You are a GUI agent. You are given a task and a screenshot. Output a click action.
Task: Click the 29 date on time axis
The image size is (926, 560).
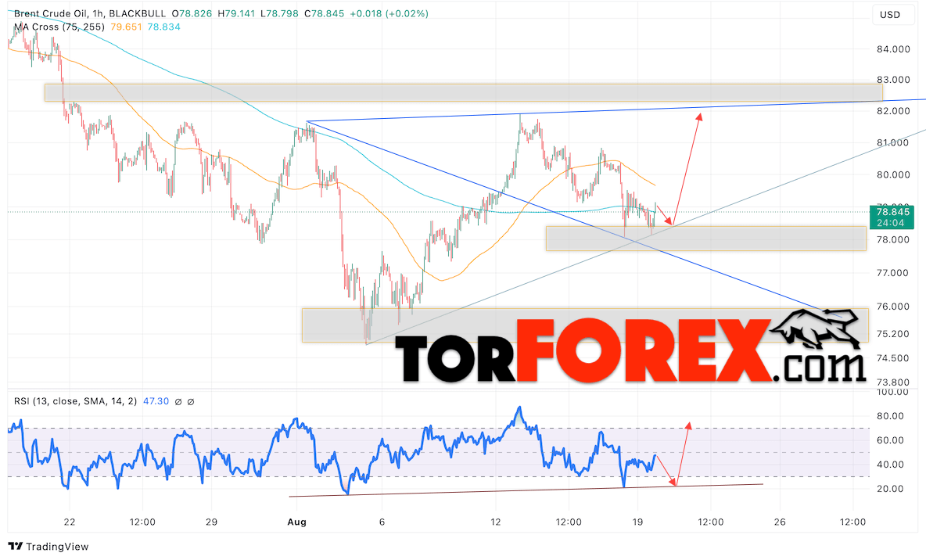(x=211, y=522)
